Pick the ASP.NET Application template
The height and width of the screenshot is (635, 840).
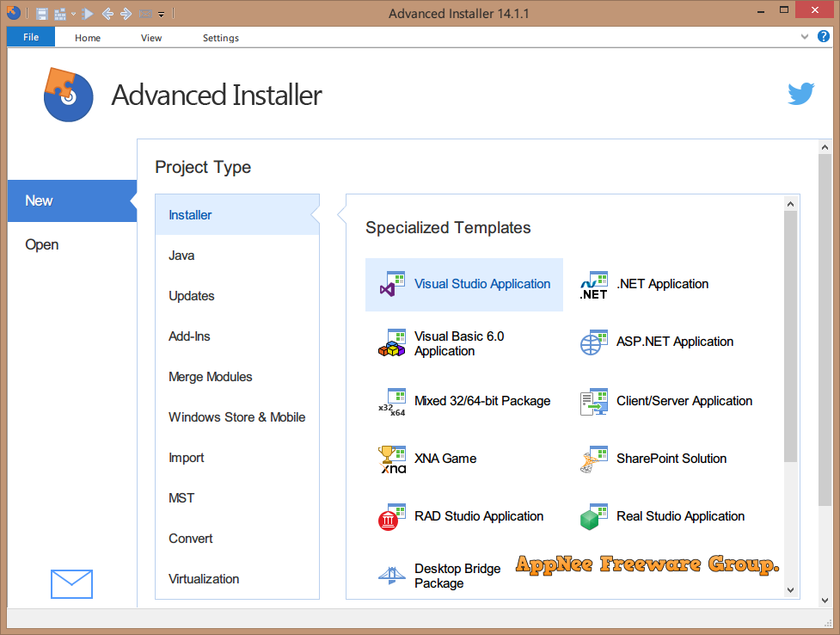pyautogui.click(x=657, y=342)
